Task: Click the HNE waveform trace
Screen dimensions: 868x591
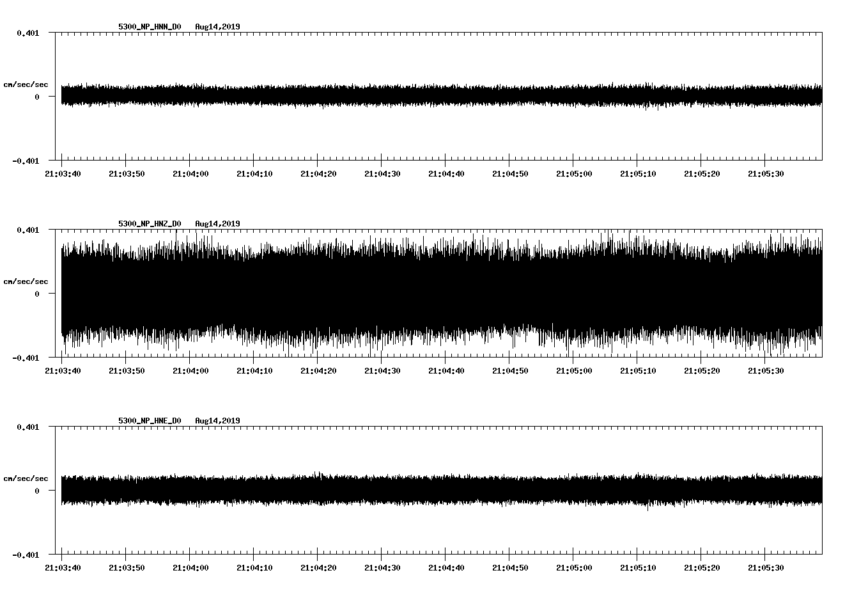Action: 442,491
